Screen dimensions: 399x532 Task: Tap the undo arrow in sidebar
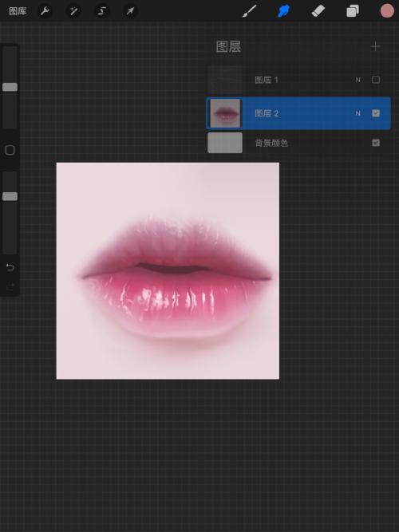pyautogui.click(x=10, y=268)
